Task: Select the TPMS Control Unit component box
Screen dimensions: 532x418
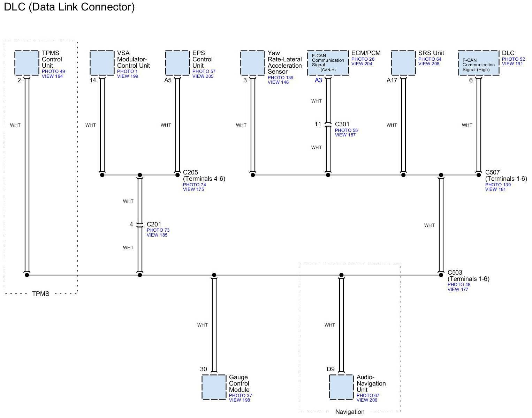Action: [x=27, y=63]
